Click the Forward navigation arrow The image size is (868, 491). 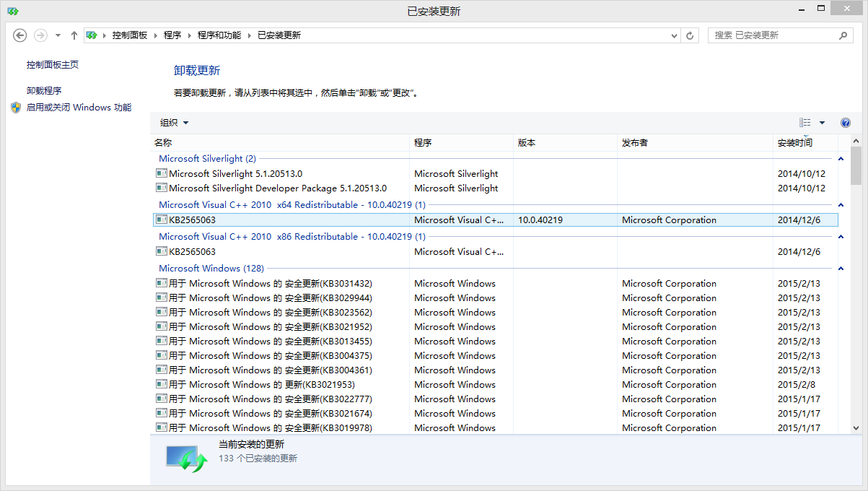pyautogui.click(x=41, y=35)
